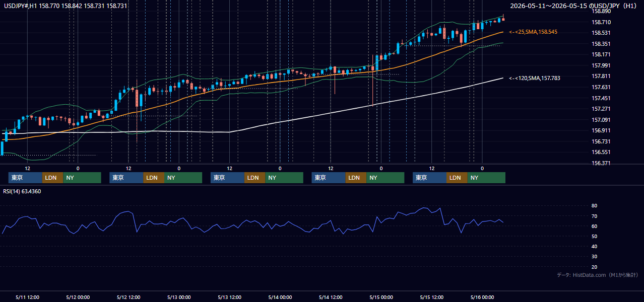Screen dimensions: 644x302
Task: Click price axis label 157.271
Action: 601,109
